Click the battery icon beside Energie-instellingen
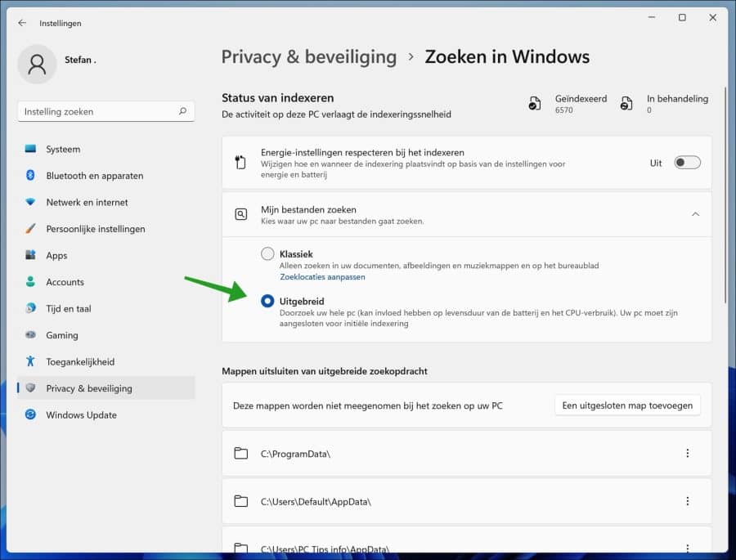736x560 pixels. tap(240, 163)
